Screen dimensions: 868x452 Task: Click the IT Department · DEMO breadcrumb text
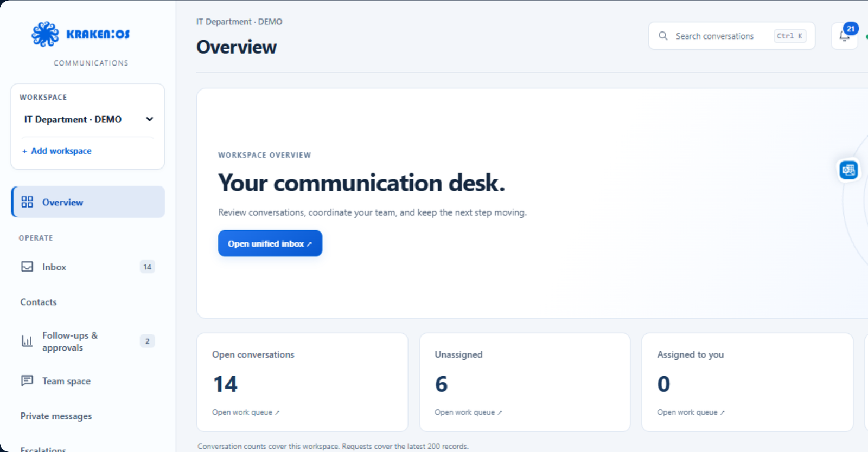(x=239, y=22)
